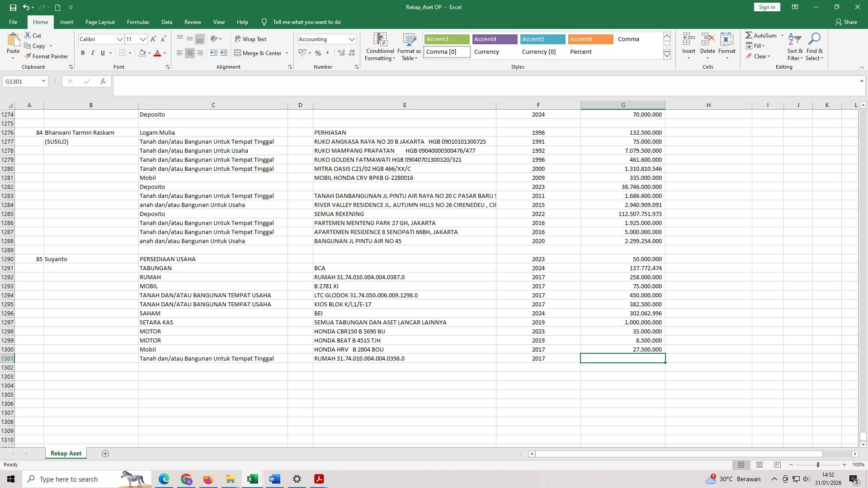Apply the Percent number style
Viewport: 868px width, 488px height.
pyautogui.click(x=318, y=53)
